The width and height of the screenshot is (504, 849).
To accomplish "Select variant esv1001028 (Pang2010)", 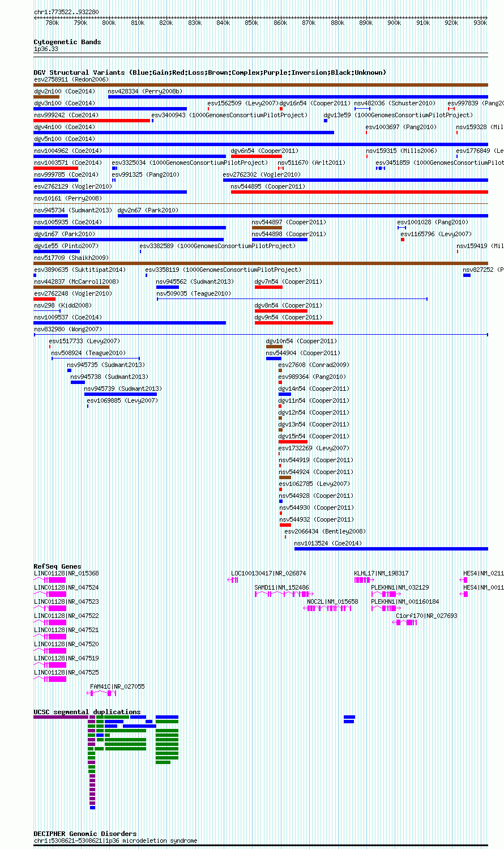I will (433, 222).
